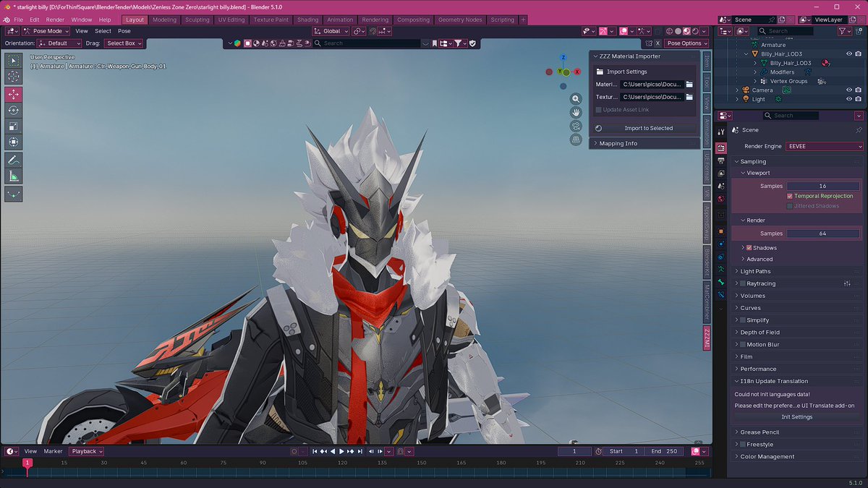Image resolution: width=868 pixels, height=488 pixels.
Task: Hide Billy_Hair_LOD3 in the viewport
Action: coord(849,54)
